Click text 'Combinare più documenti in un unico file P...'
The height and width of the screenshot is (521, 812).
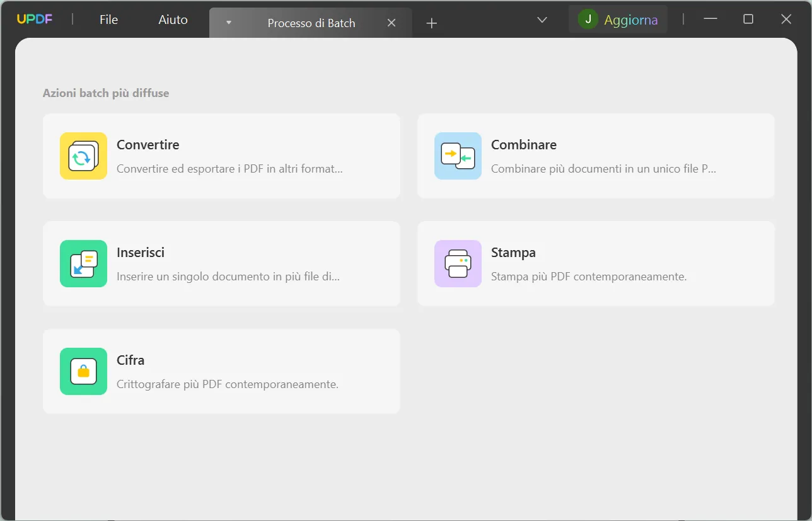point(603,169)
